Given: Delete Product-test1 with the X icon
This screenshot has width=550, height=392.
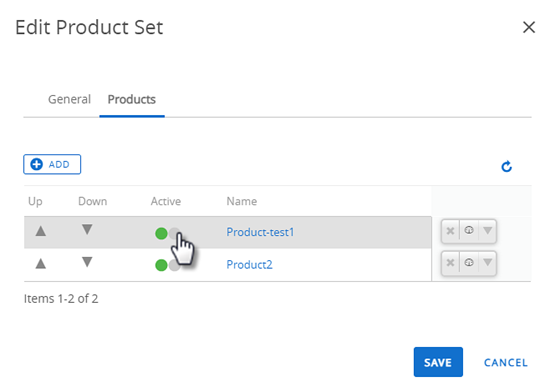Looking at the screenshot, I should 450,231.
